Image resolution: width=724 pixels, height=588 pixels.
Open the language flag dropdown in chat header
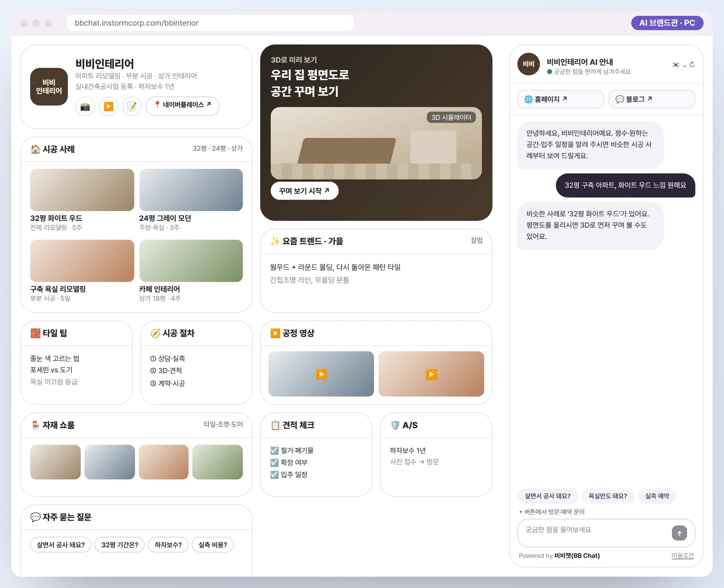tap(679, 65)
